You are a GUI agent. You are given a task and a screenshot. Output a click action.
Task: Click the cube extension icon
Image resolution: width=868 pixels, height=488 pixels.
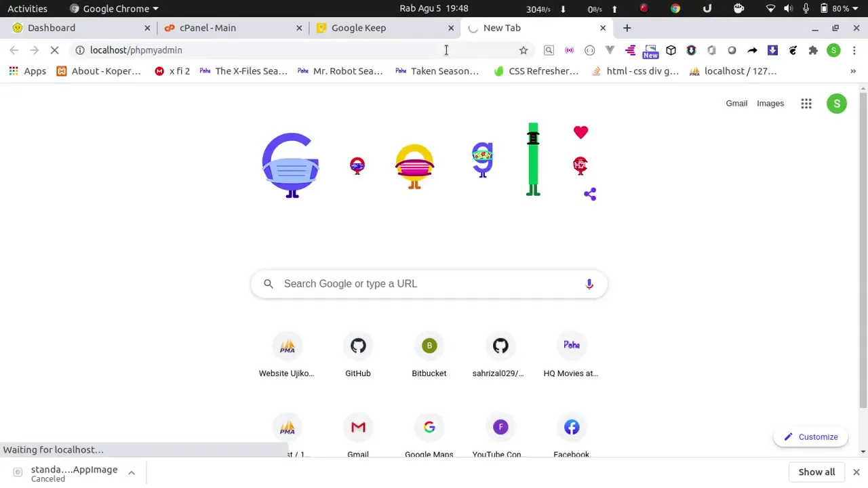(671, 50)
